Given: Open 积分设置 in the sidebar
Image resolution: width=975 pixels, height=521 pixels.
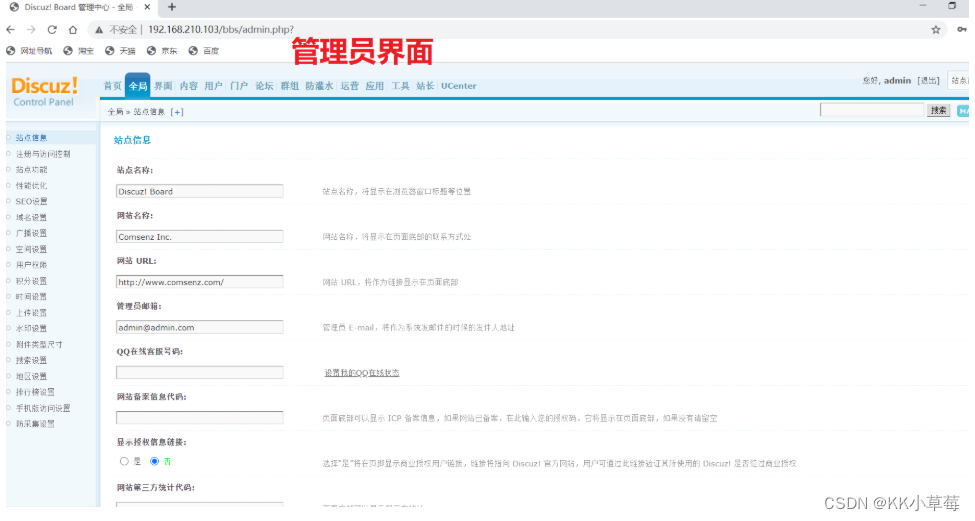Looking at the screenshot, I should (31, 281).
